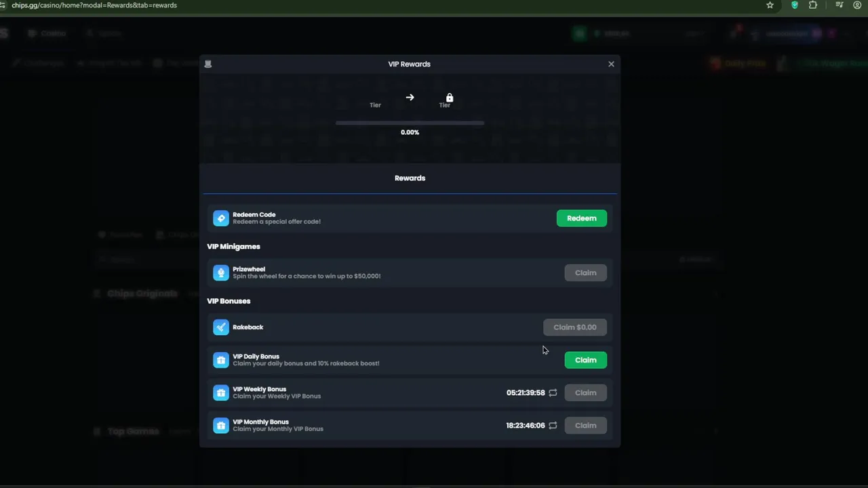The width and height of the screenshot is (868, 488).
Task: Click the Prizewheel description about winning $50,000
Action: 307,277
